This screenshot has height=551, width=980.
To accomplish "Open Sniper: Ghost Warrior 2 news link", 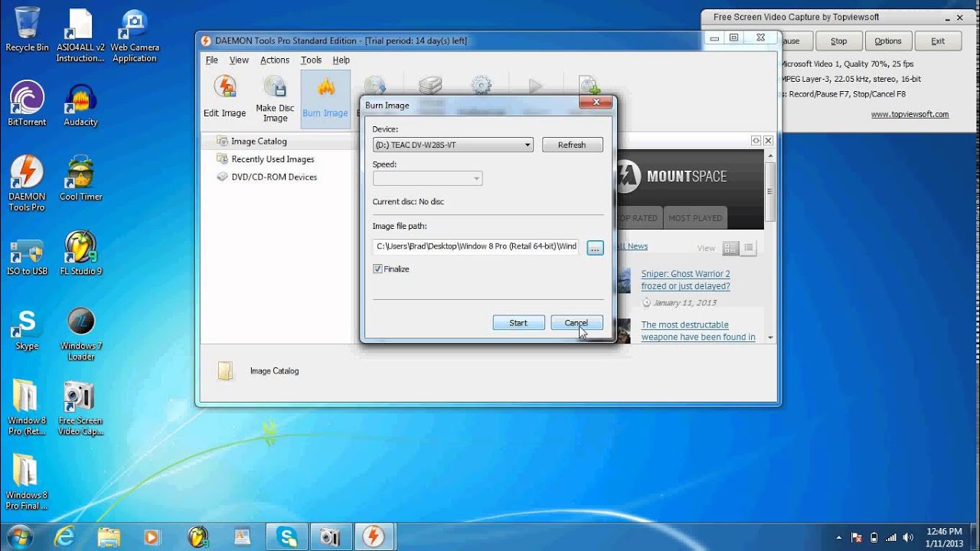I will tap(686, 280).
